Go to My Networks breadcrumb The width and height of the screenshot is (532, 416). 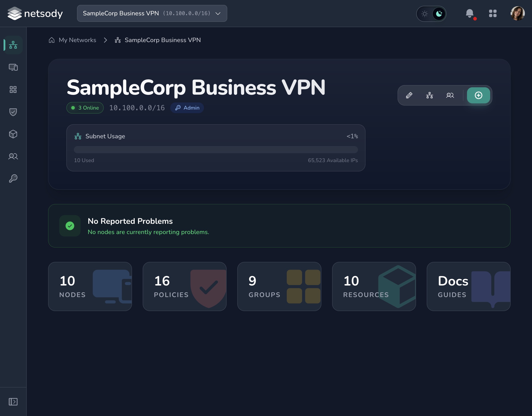77,40
